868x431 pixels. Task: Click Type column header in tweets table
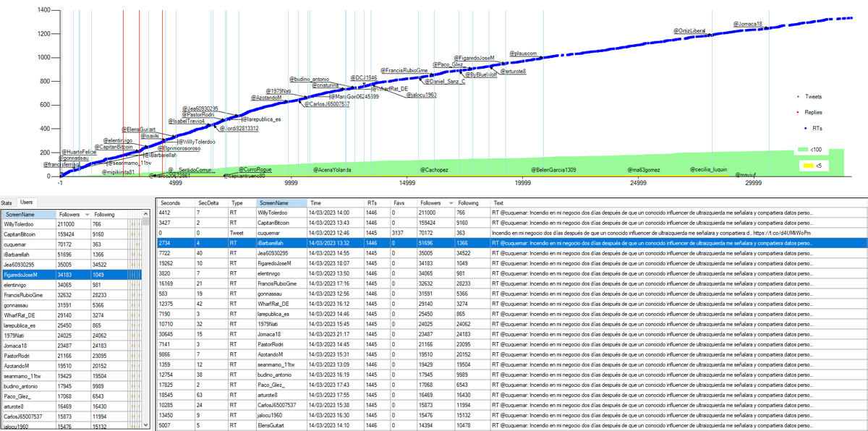tap(242, 203)
